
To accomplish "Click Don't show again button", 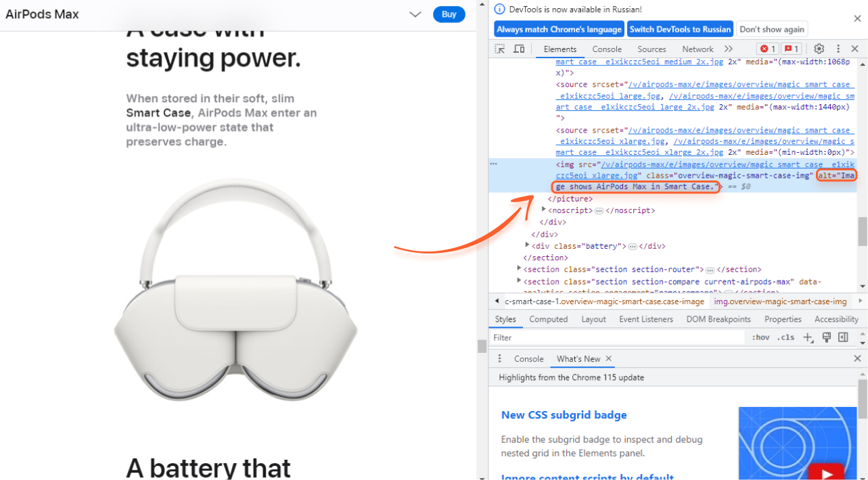I will coord(772,29).
